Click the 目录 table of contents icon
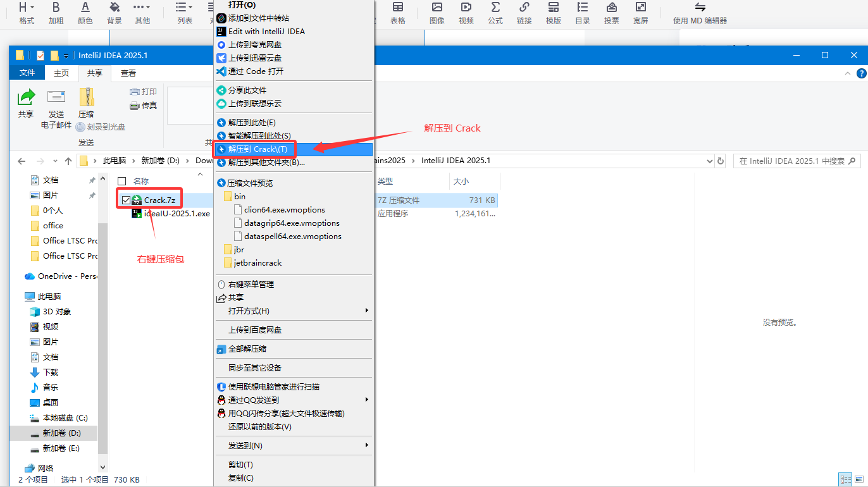 pyautogui.click(x=583, y=8)
